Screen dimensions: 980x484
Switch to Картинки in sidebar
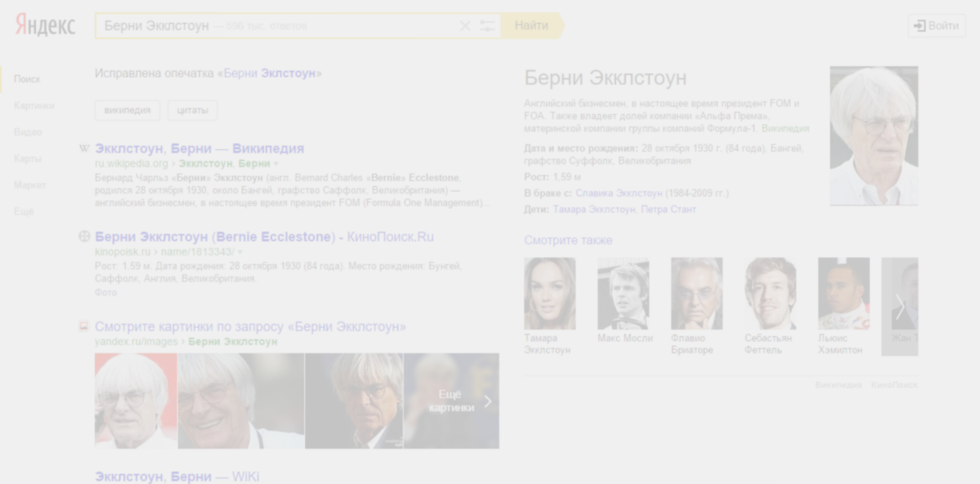34,105
